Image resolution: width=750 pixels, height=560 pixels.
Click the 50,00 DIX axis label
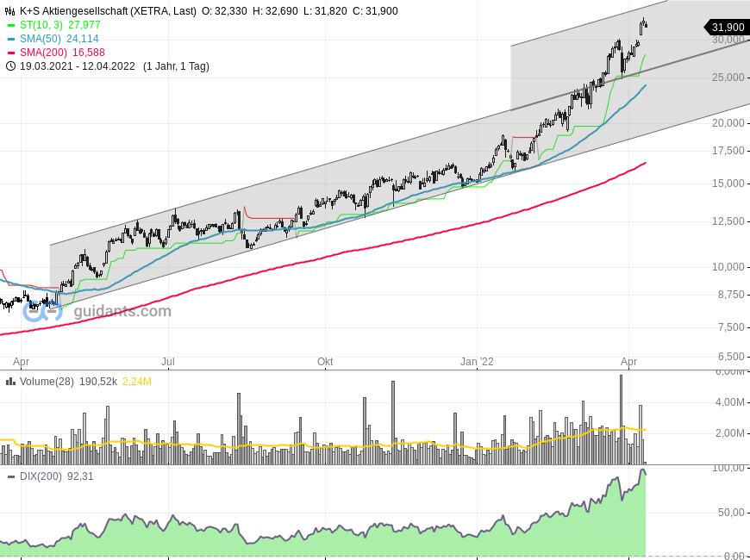pos(732,513)
